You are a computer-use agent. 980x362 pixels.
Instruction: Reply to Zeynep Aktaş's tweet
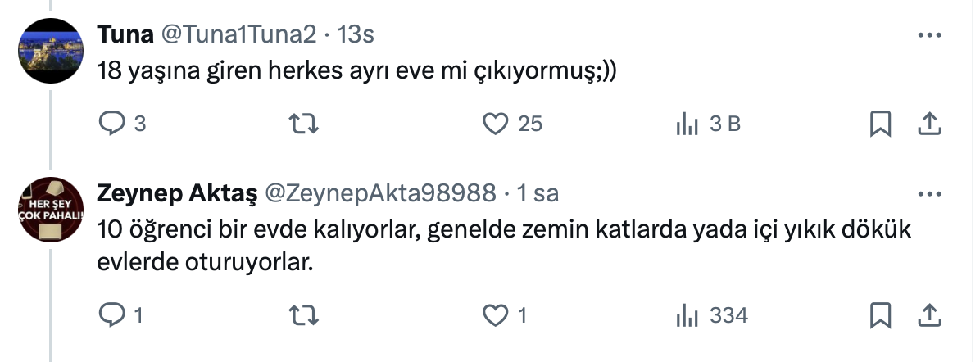(x=111, y=314)
